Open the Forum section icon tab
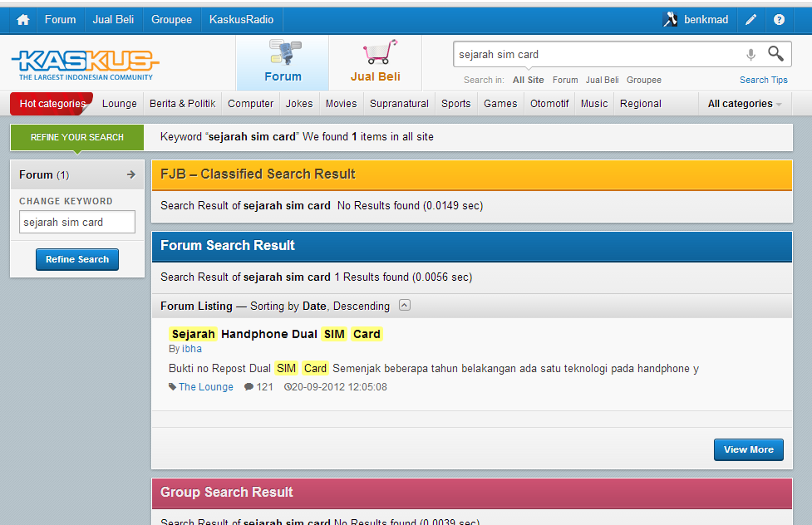Viewport: 812px width, 525px height. pos(283,62)
